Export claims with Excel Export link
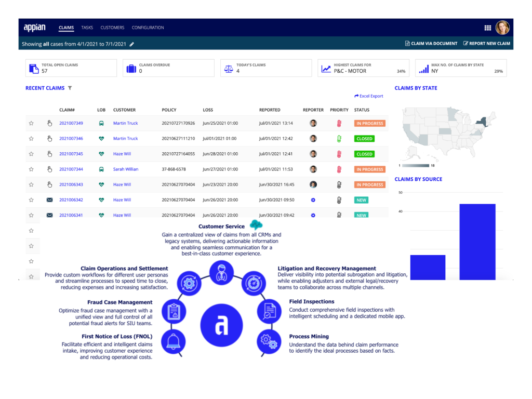The height and width of the screenshot is (399, 532). coord(368,96)
